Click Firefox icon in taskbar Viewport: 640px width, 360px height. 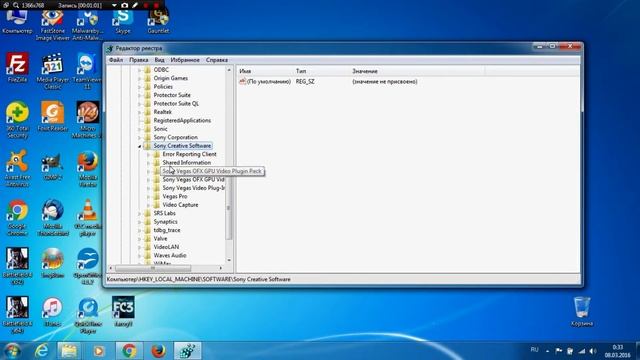158,351
